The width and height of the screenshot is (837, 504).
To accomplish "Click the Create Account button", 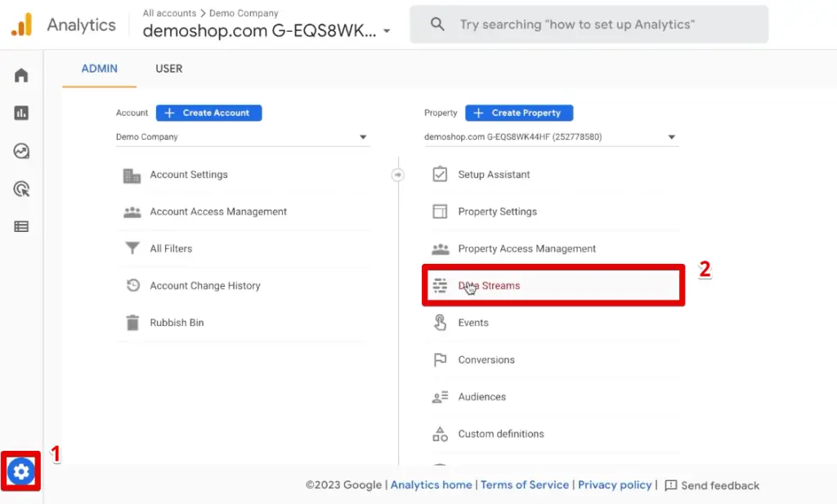I will point(208,113).
